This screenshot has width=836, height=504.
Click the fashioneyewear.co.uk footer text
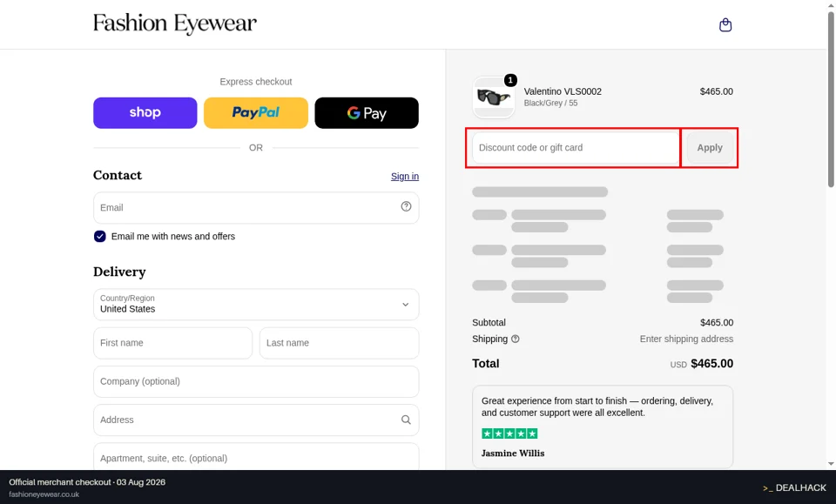[44, 494]
